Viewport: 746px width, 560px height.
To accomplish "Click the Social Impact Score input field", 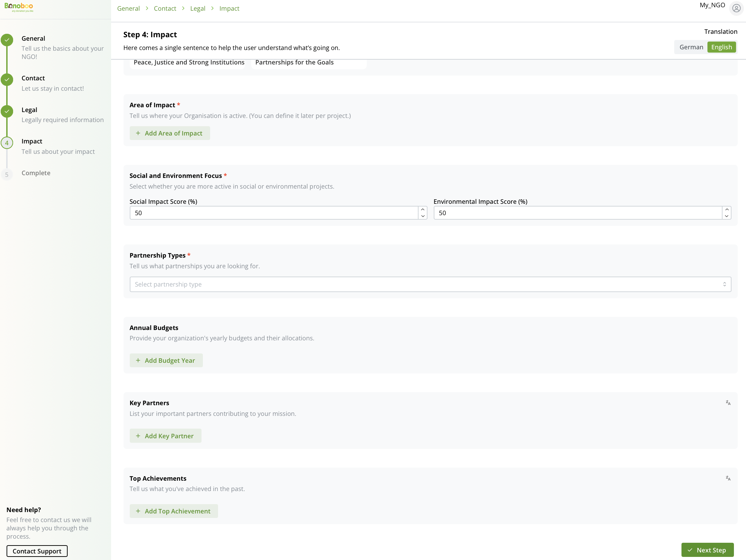I will [276, 213].
